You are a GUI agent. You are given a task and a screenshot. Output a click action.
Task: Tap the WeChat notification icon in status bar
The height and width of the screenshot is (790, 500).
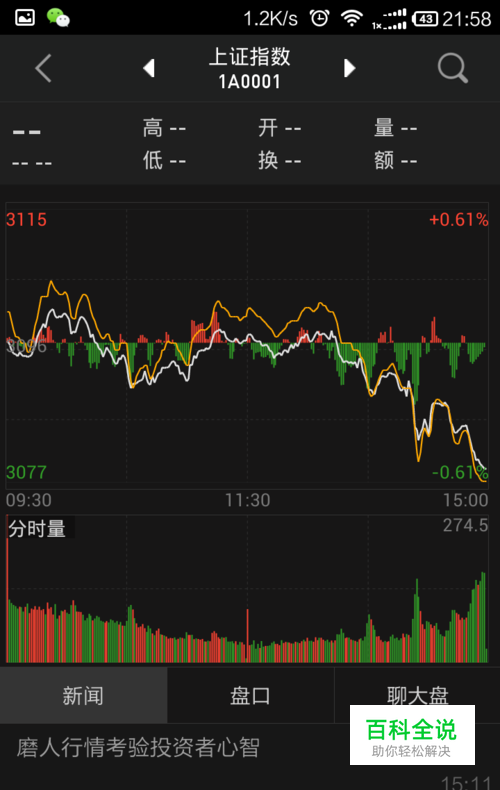pyautogui.click(x=58, y=18)
